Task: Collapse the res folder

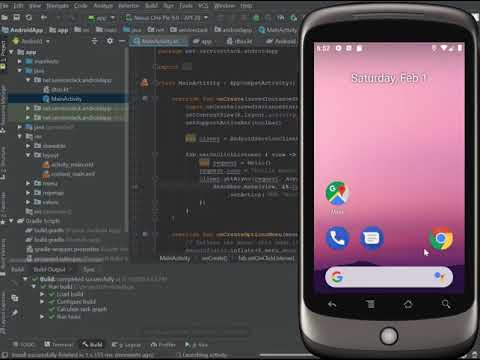Action: (x=20, y=136)
